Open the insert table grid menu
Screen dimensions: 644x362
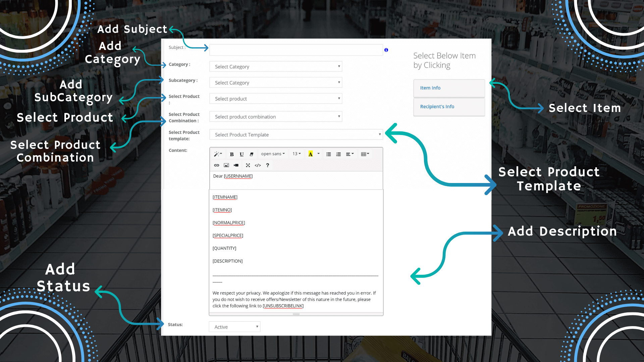pos(365,154)
